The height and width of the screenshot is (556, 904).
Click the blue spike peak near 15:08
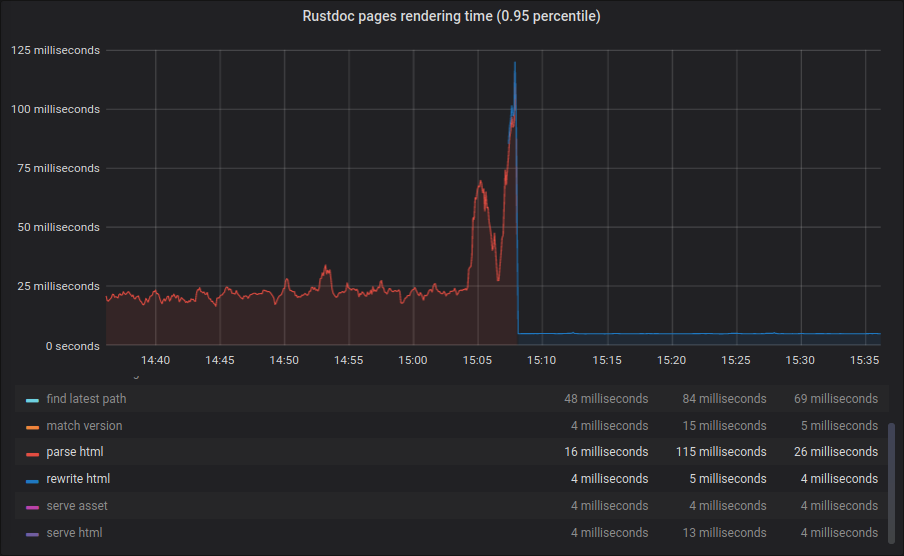tap(515, 63)
